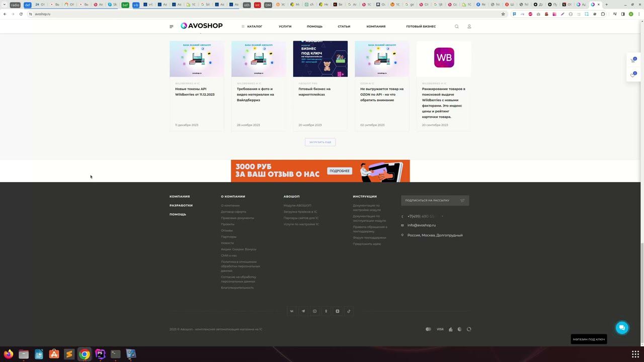Open the УСЛУГИ menu item
This screenshot has width=644, height=362.
(285, 27)
